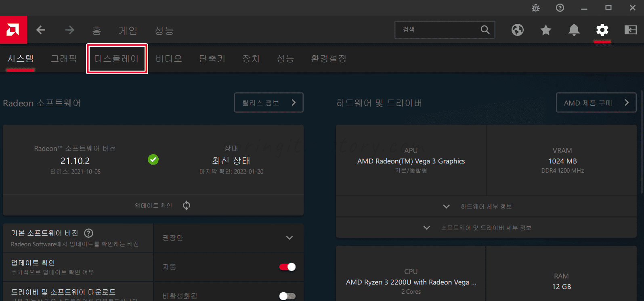Image resolution: width=644 pixels, height=301 pixels.
Task: Switch to the 단축키 tab
Action: [x=212, y=59]
